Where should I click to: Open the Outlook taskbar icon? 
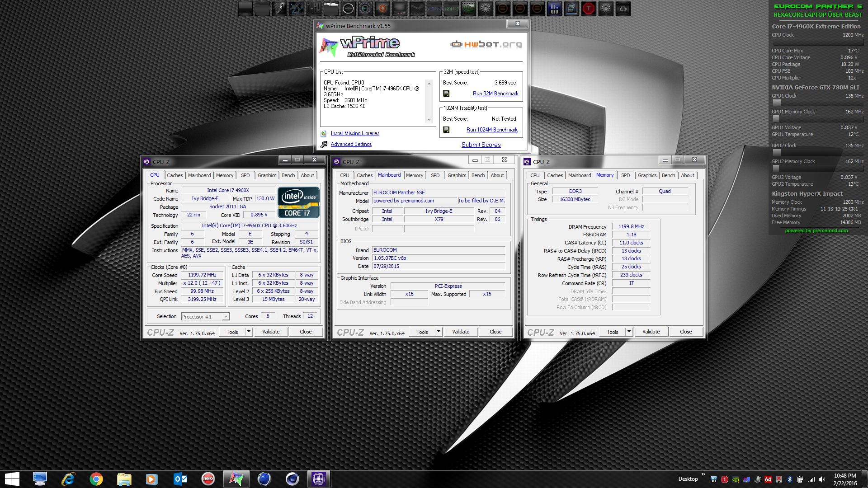180,479
